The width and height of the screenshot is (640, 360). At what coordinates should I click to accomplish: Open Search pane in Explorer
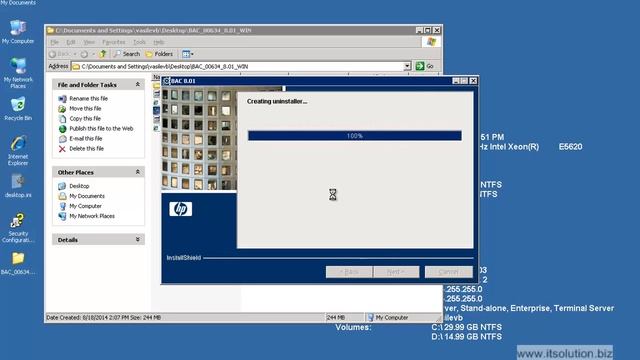pos(127,54)
